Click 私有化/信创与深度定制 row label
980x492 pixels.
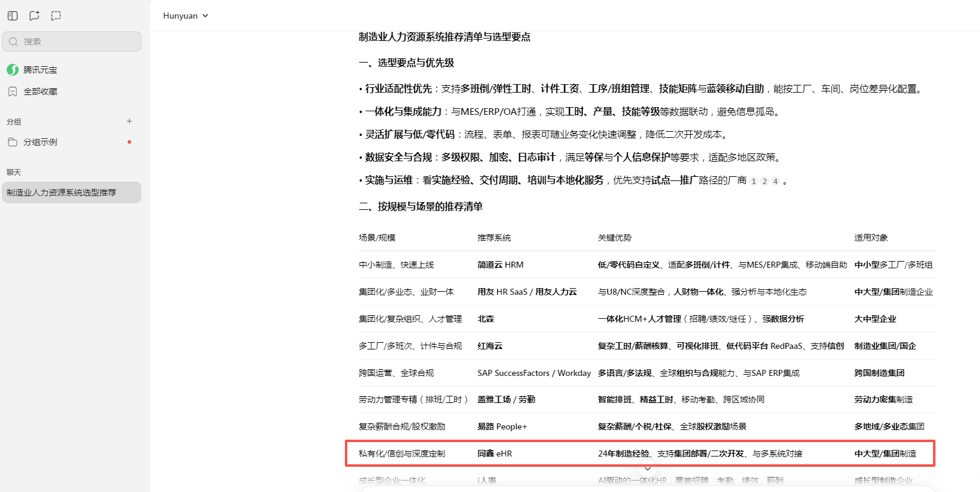point(402,454)
